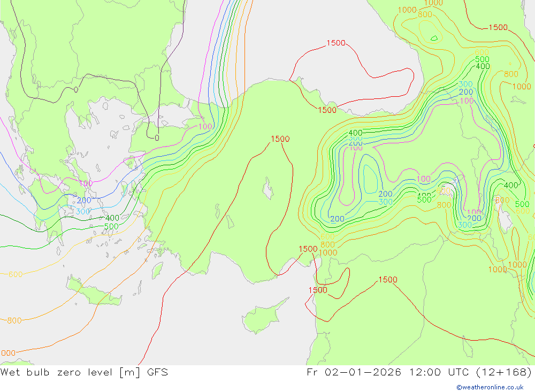The width and height of the screenshot is (535, 392).
Task: Click the 1500 label in central Anatolia
Action: pos(280,139)
